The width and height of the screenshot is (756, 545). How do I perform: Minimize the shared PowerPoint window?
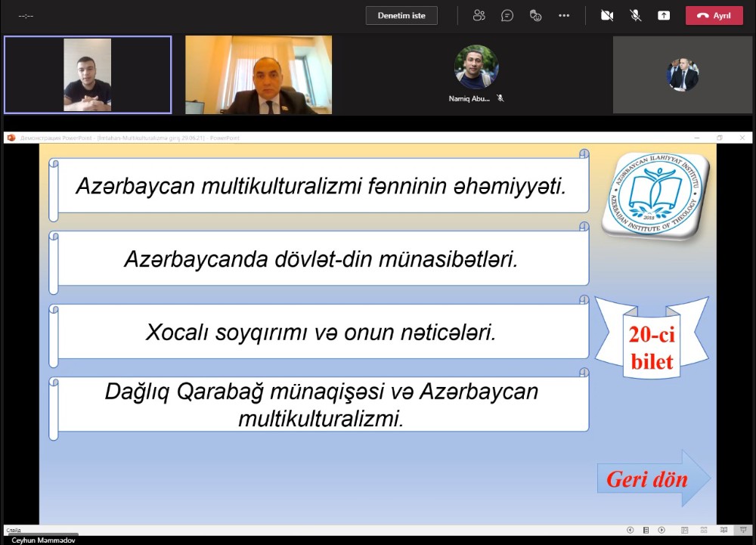tap(697, 138)
